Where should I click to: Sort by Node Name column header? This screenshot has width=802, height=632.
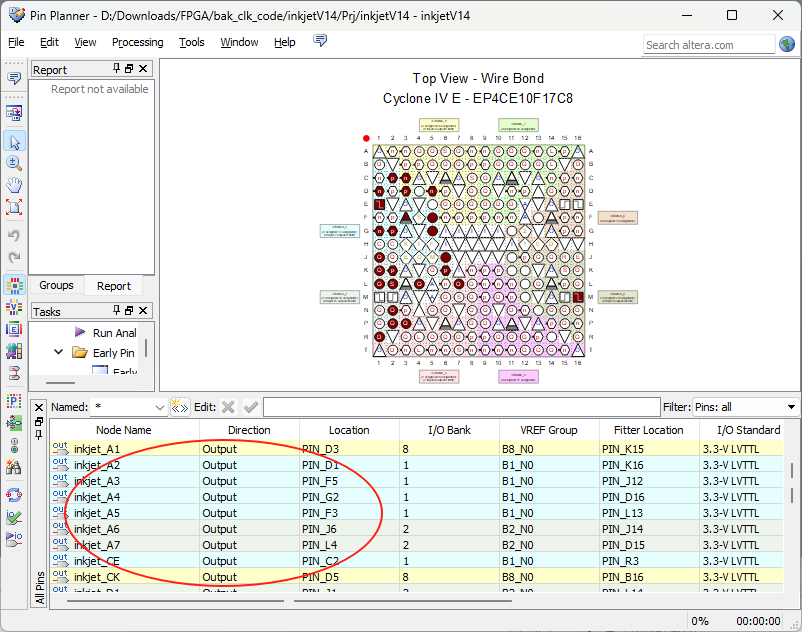pyautogui.click(x=124, y=430)
